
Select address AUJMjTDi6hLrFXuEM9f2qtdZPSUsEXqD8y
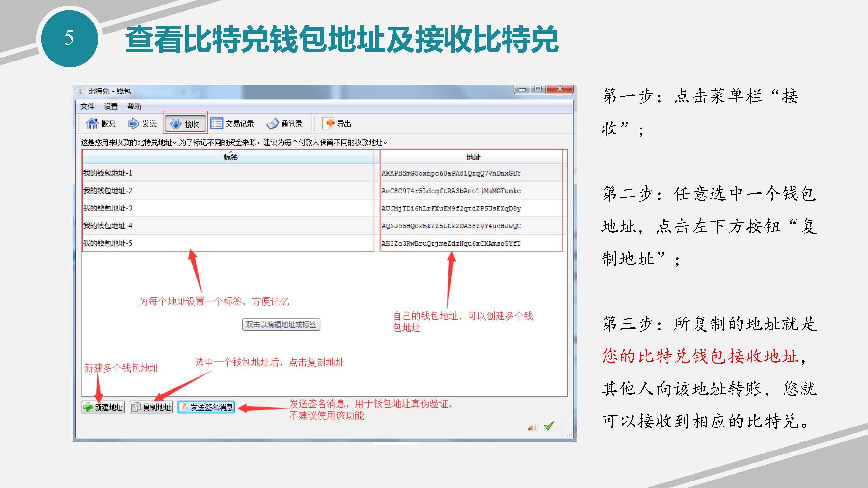click(451, 208)
